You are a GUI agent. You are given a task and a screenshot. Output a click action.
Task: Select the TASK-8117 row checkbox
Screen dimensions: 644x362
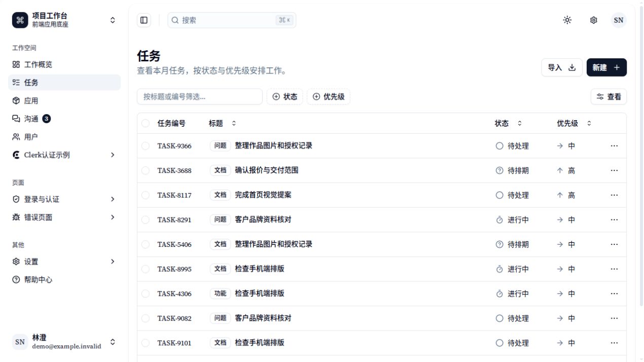pos(146,195)
